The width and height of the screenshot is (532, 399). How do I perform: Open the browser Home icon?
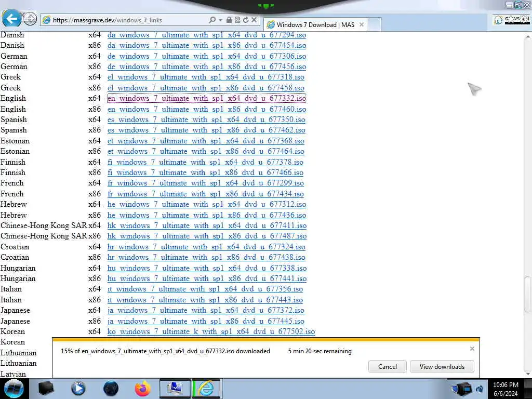pyautogui.click(x=498, y=20)
